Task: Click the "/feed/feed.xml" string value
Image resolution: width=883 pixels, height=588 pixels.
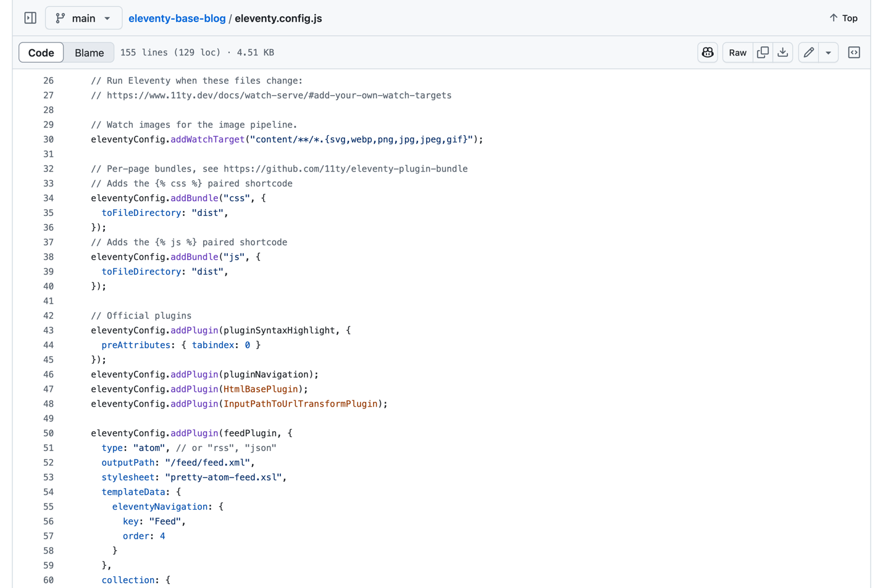Action: point(207,463)
